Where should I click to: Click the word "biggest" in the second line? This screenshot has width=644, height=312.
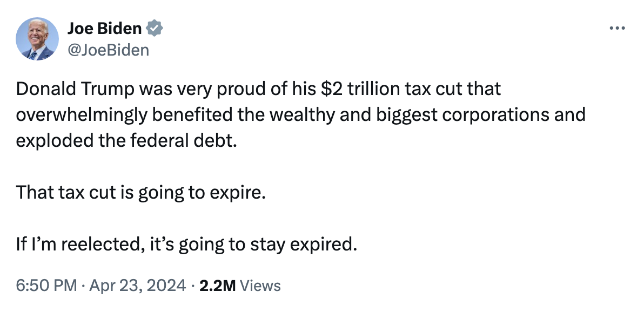click(407, 115)
